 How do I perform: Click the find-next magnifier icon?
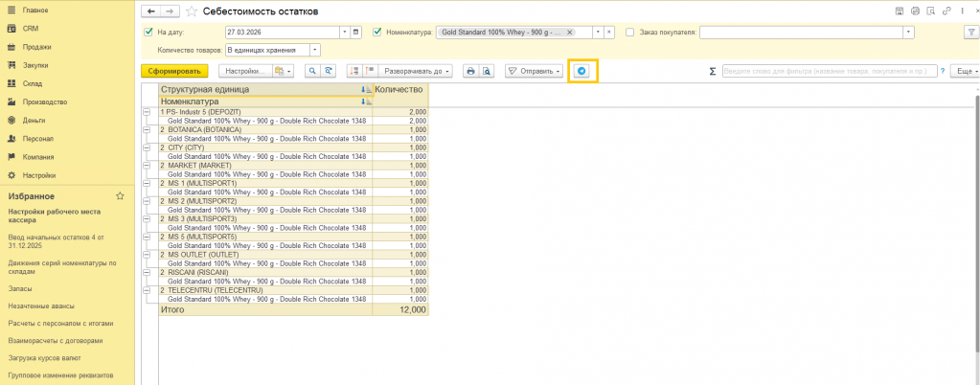327,71
